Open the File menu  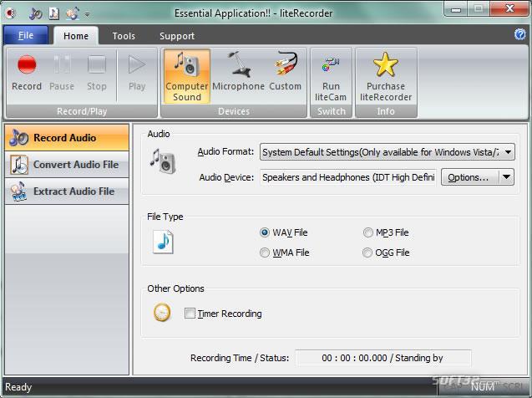click(26, 35)
